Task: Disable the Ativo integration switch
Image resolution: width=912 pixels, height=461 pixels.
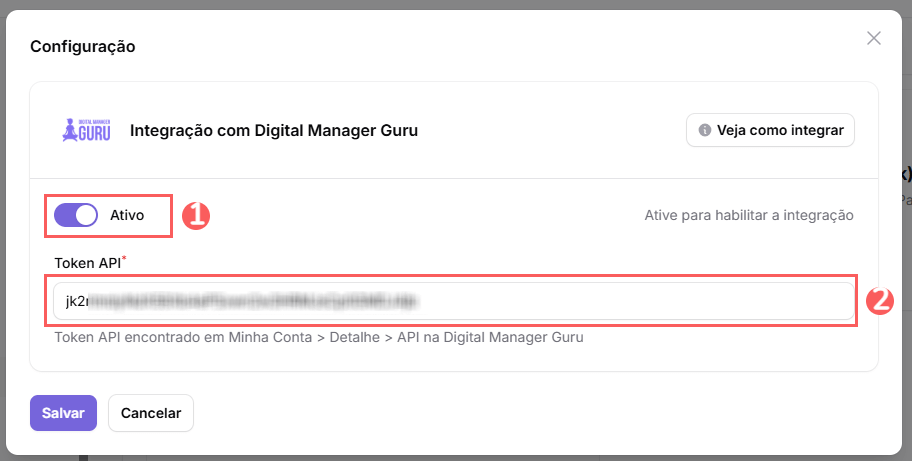Action: pos(76,215)
